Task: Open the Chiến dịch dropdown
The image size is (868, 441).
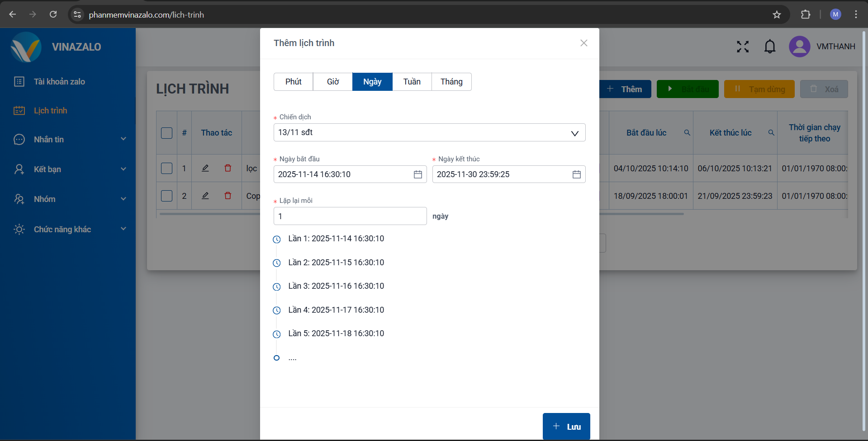Action: pyautogui.click(x=429, y=132)
